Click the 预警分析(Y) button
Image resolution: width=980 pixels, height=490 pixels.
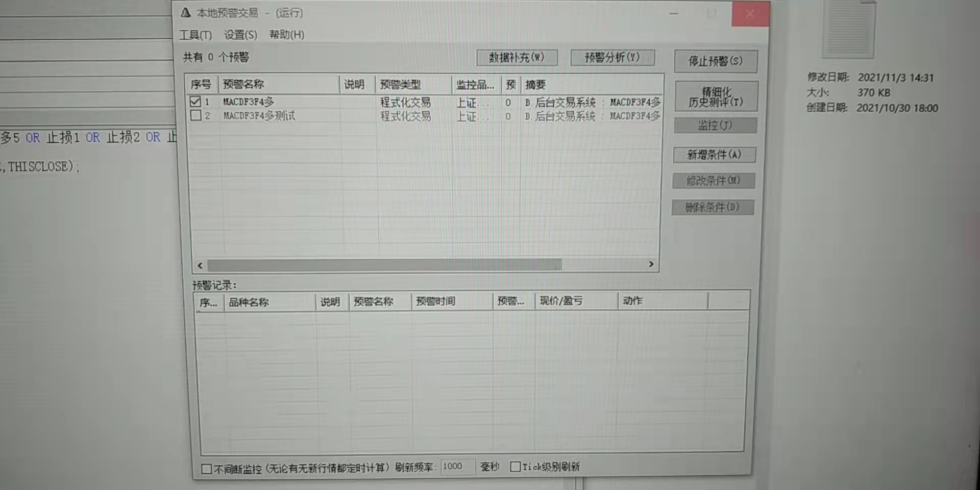[612, 57]
